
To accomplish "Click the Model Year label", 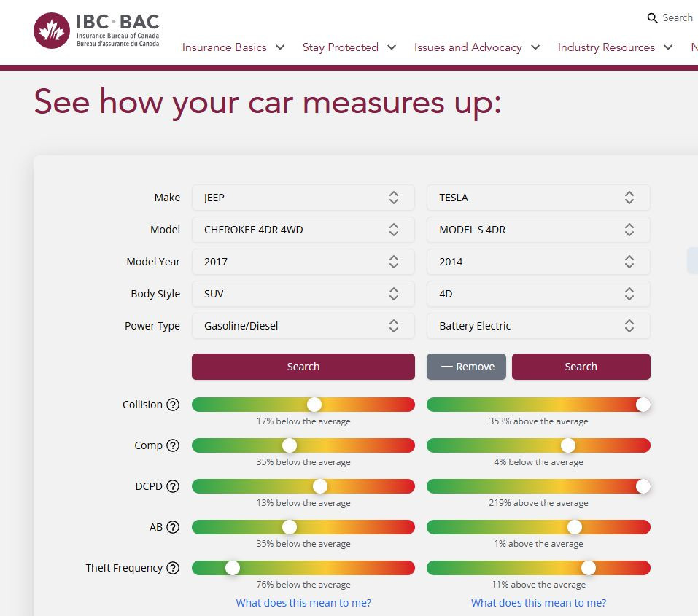I will point(153,262).
